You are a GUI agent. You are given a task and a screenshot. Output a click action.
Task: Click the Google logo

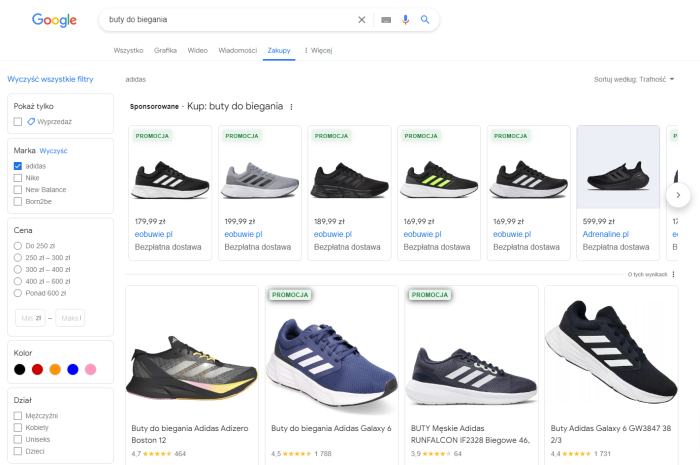pos(54,20)
